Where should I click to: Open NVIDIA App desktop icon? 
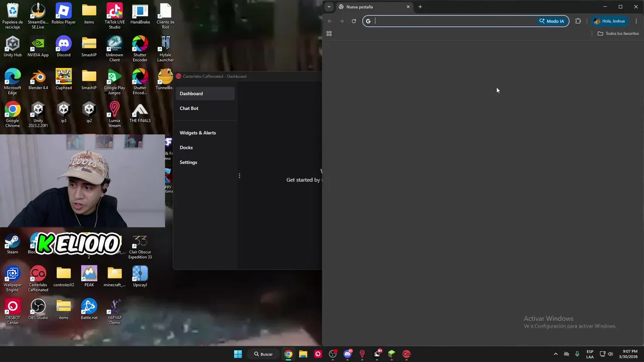tap(38, 47)
